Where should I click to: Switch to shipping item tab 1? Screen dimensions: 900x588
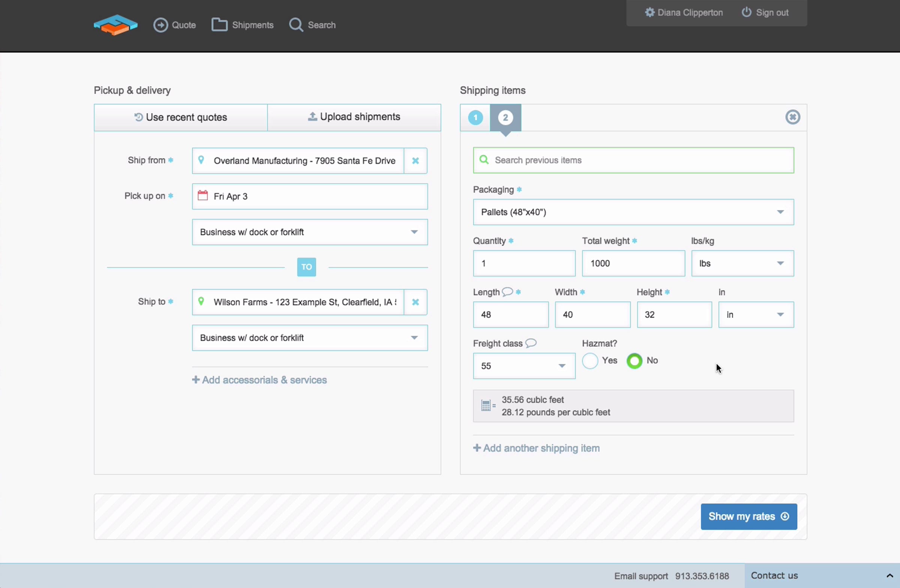click(x=475, y=118)
